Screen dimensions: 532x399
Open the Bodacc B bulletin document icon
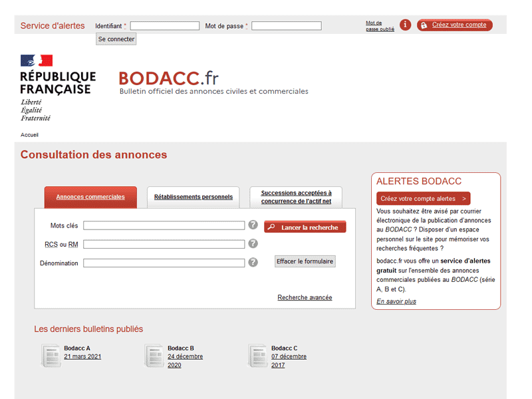click(x=154, y=356)
